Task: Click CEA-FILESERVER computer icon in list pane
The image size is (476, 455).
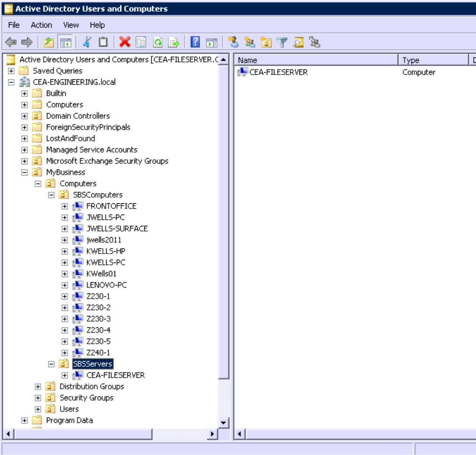Action: tap(242, 72)
